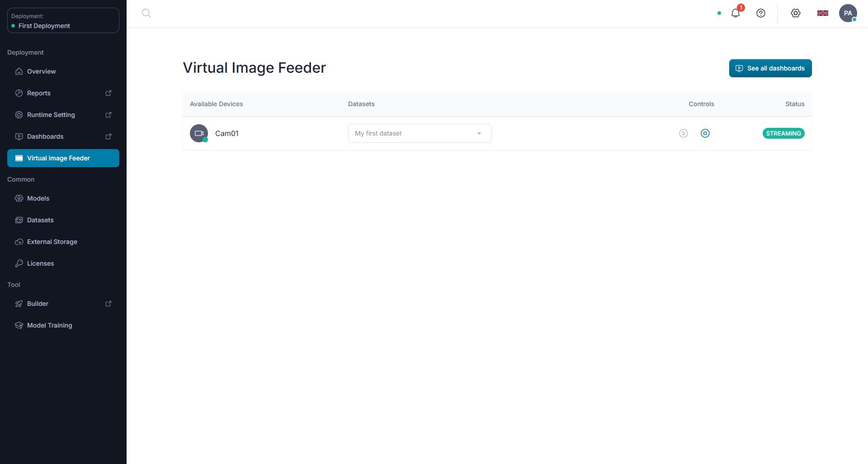Open the notifications bell
Image resolution: width=868 pixels, height=464 pixels.
click(736, 13)
